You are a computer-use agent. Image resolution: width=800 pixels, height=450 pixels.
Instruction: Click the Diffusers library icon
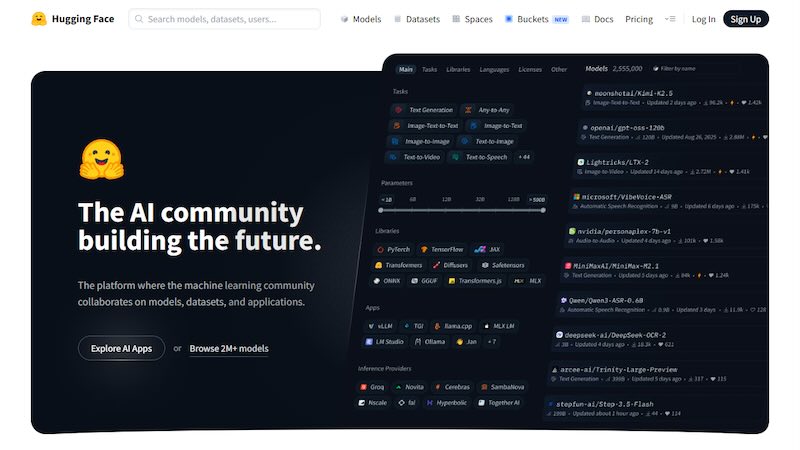[436, 265]
